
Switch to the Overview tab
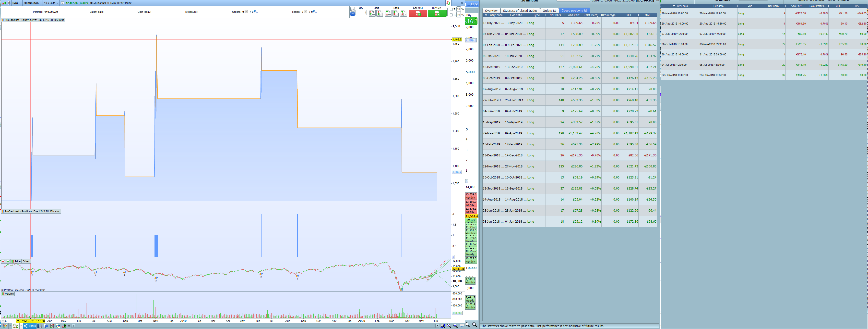[x=491, y=11]
